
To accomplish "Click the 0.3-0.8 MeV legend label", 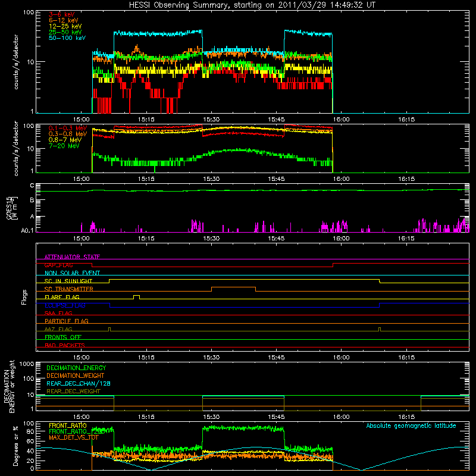I will click(68, 134).
